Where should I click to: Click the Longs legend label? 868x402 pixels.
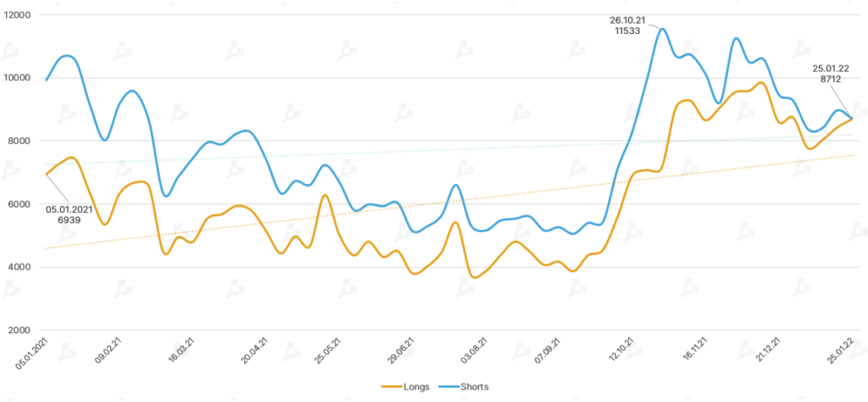[x=419, y=387]
